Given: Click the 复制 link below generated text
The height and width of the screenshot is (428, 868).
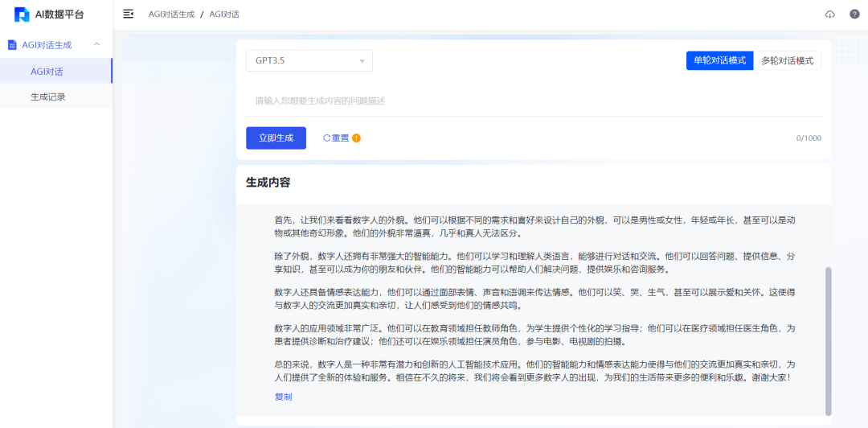Looking at the screenshot, I should tap(283, 397).
